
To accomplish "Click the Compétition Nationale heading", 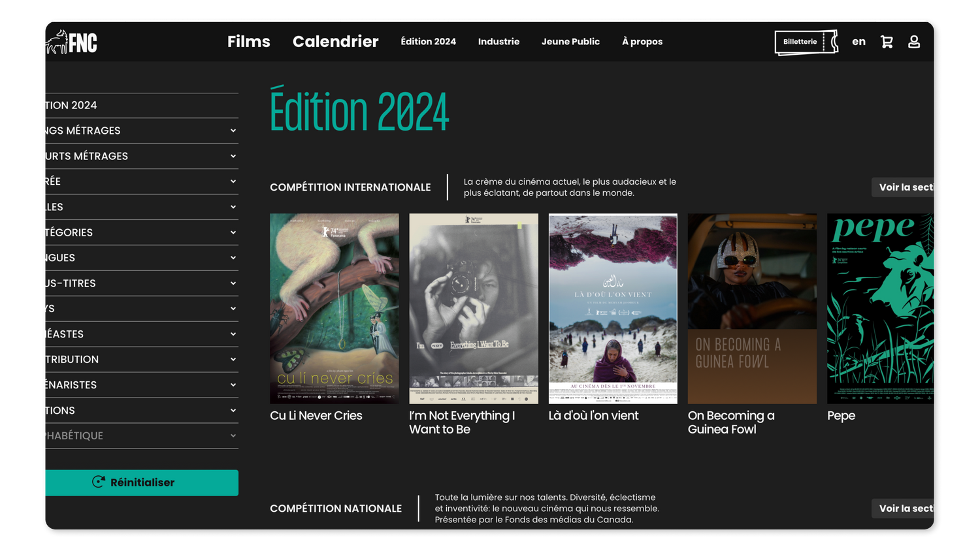I will 336,509.
